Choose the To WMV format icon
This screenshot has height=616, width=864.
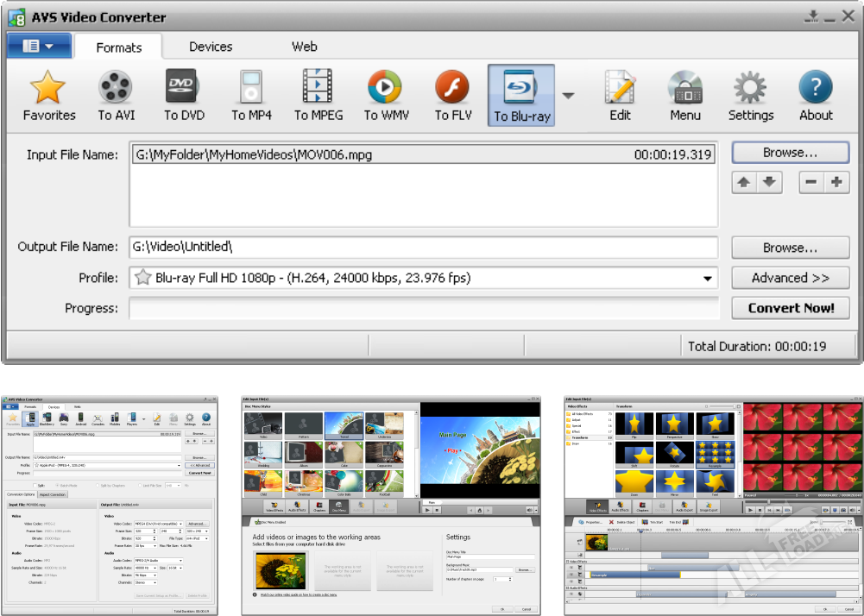[x=386, y=88]
